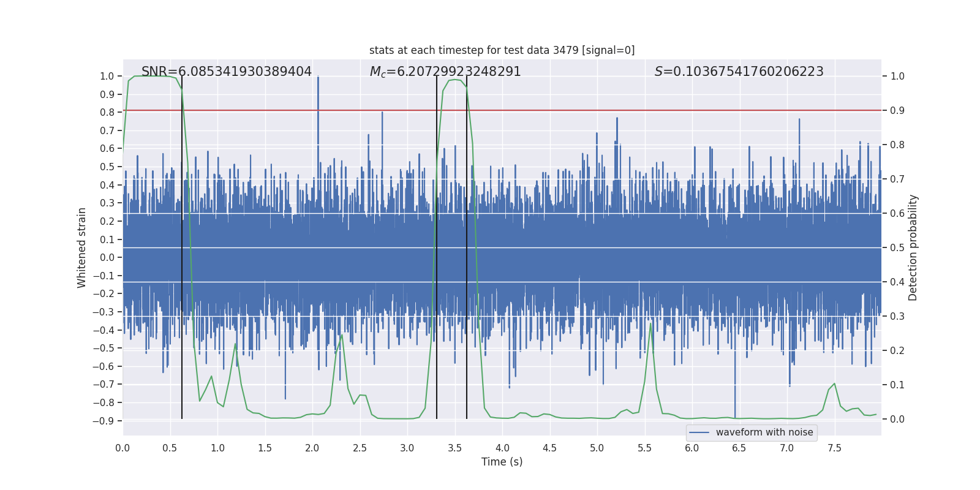The image size is (980, 490).
Task: Click the 'waveform with noise' legend entry
Action: coord(764,432)
